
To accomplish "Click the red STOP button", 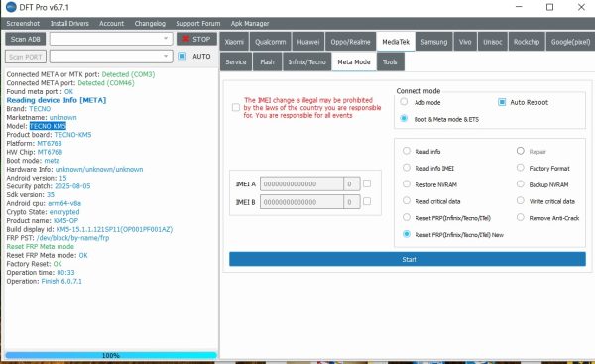I will pyautogui.click(x=196, y=39).
